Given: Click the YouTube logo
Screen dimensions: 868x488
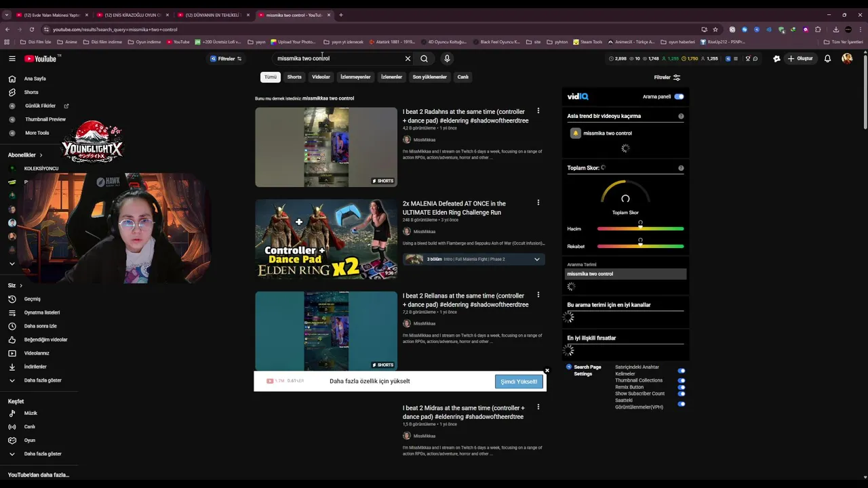Looking at the screenshot, I should coord(41,59).
